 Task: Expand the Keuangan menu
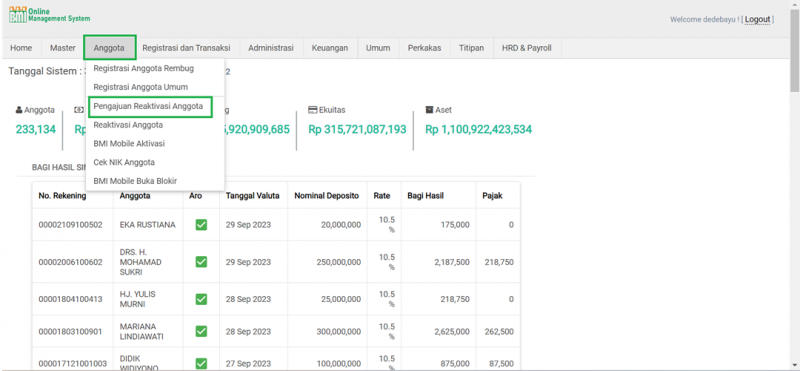pos(330,48)
